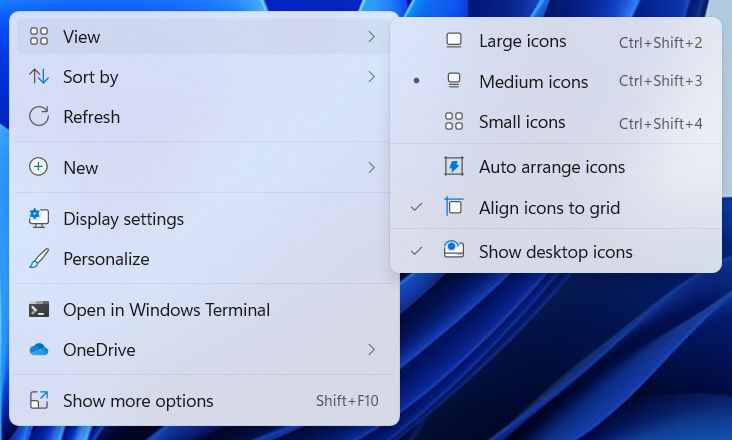This screenshot has height=440, width=732.
Task: Expand the Sort by submenu chevron
Action: [372, 77]
